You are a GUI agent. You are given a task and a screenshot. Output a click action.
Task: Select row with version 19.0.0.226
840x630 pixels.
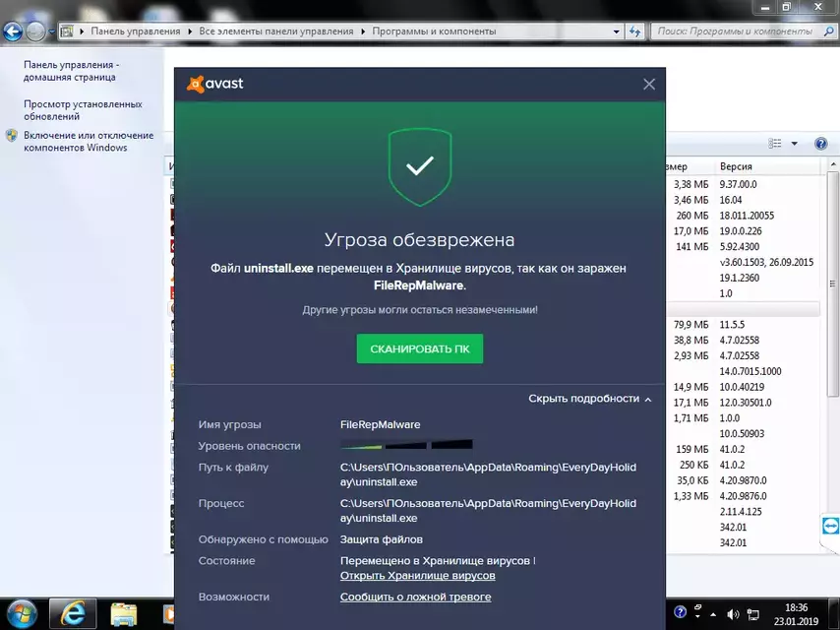(x=741, y=230)
